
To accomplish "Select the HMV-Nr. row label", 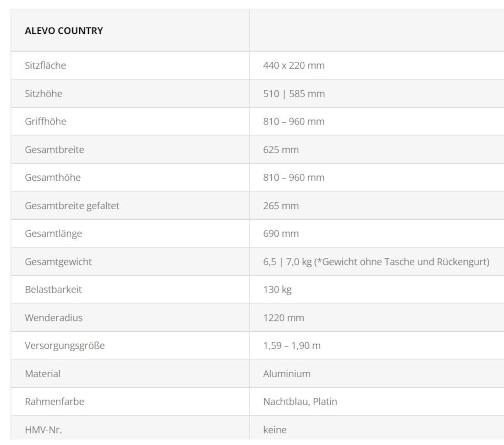I will [x=43, y=430].
